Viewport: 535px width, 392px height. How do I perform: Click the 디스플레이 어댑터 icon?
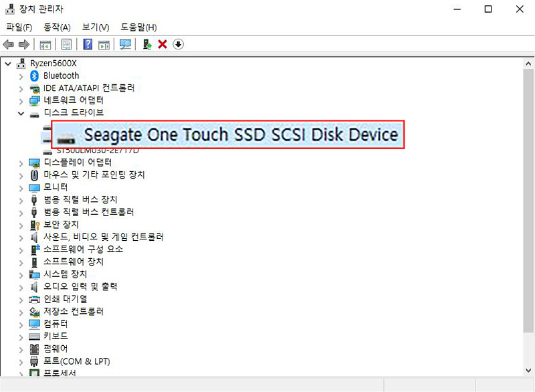click(35, 163)
